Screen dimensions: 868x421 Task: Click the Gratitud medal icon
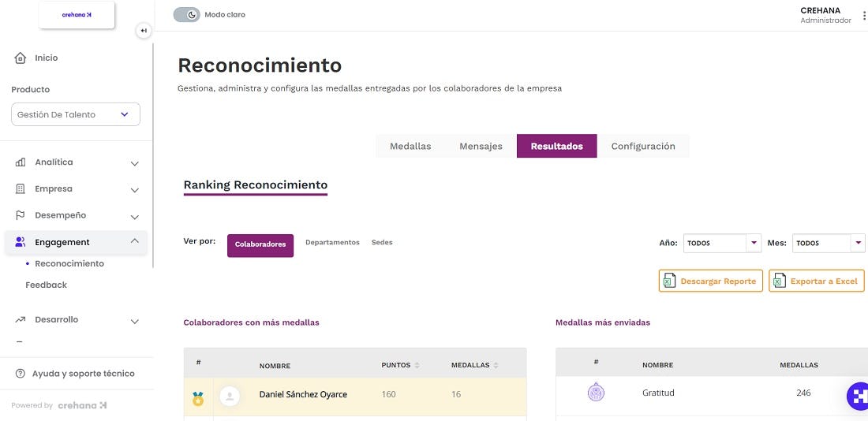pyautogui.click(x=597, y=393)
